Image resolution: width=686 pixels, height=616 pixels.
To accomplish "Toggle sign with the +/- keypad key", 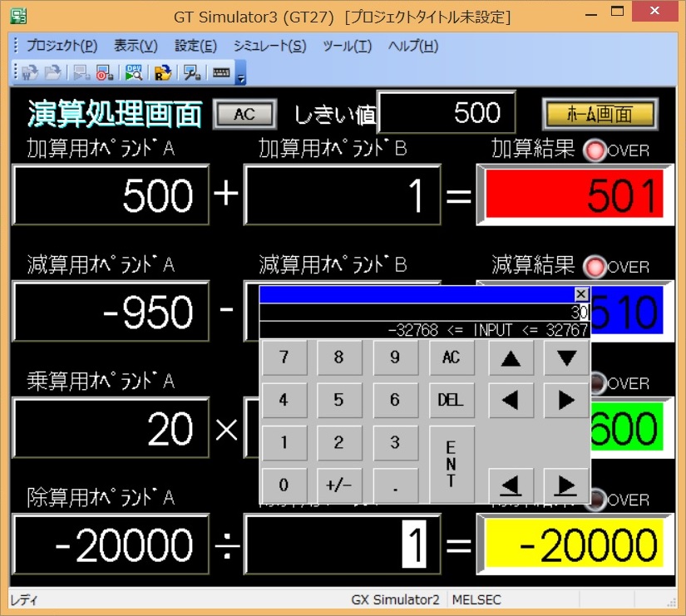I will point(338,485).
